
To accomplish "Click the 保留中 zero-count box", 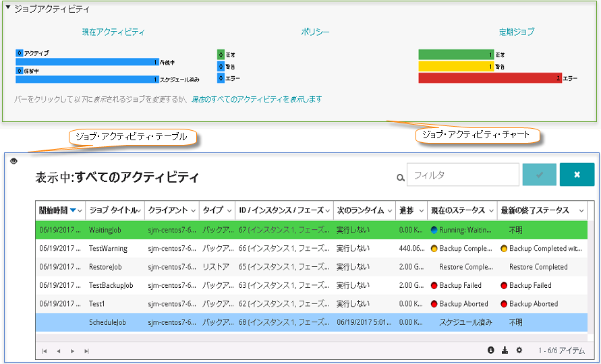I will pyautogui.click(x=19, y=71).
